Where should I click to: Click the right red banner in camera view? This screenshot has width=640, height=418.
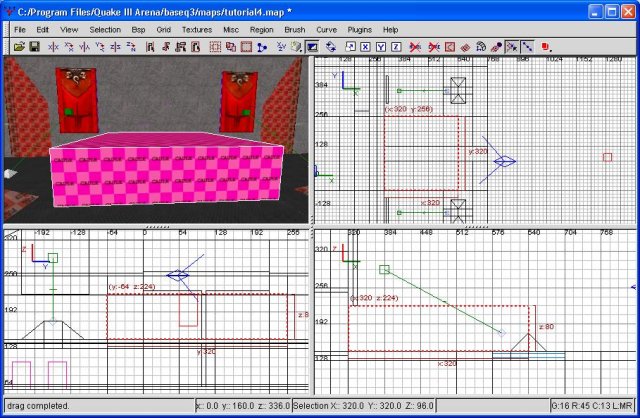coord(239,101)
